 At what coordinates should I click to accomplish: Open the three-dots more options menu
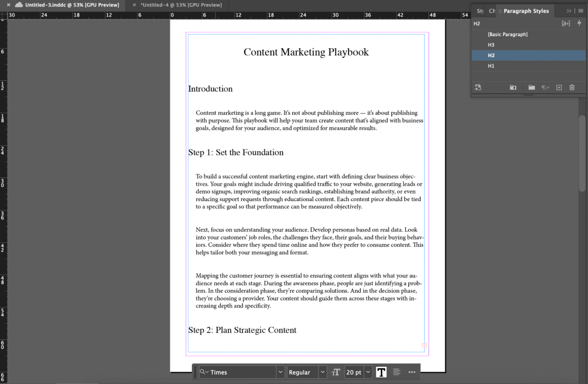(412, 372)
